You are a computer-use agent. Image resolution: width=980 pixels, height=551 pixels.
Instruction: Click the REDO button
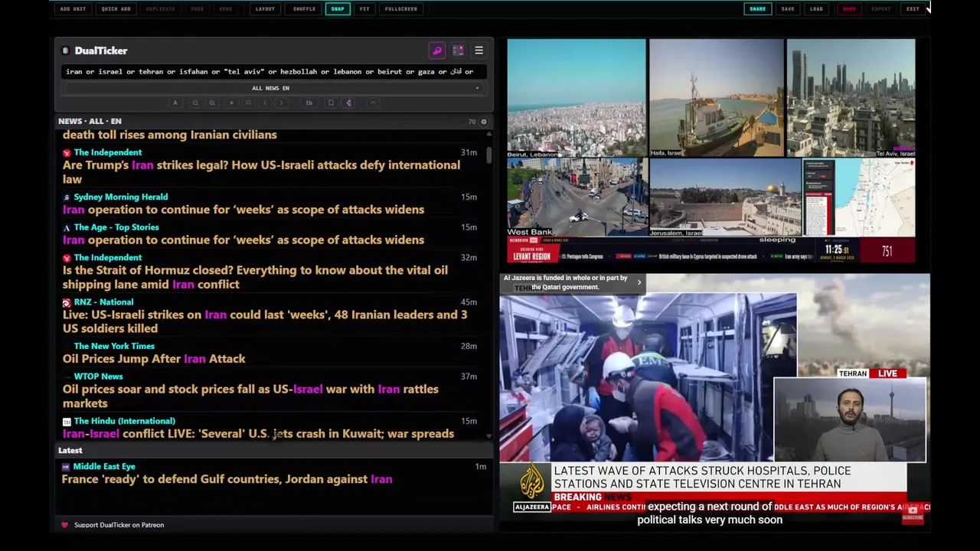coord(226,9)
